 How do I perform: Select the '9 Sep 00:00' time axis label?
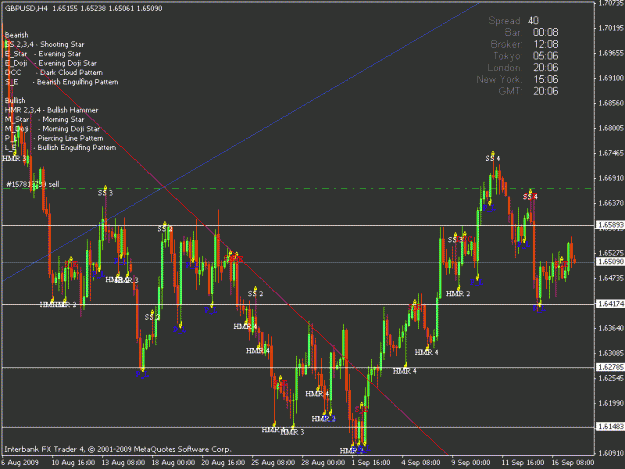[471, 463]
